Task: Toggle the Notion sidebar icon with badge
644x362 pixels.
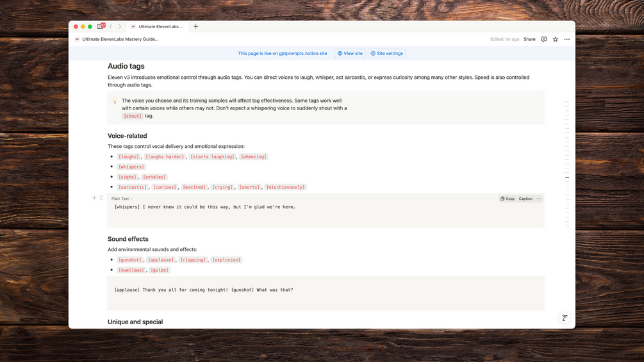Action: [x=101, y=26]
